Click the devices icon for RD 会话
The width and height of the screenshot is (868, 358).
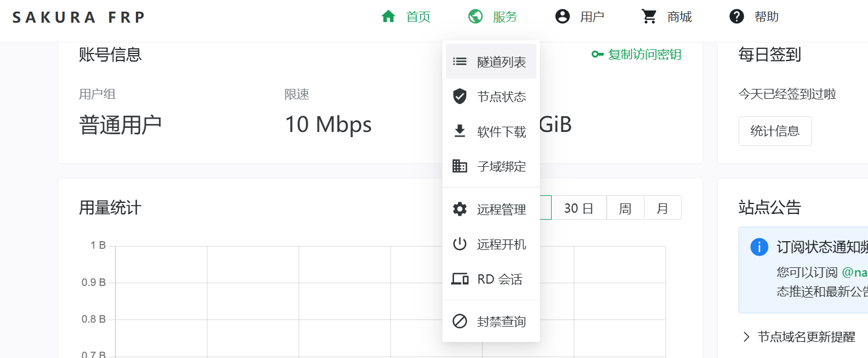(460, 279)
